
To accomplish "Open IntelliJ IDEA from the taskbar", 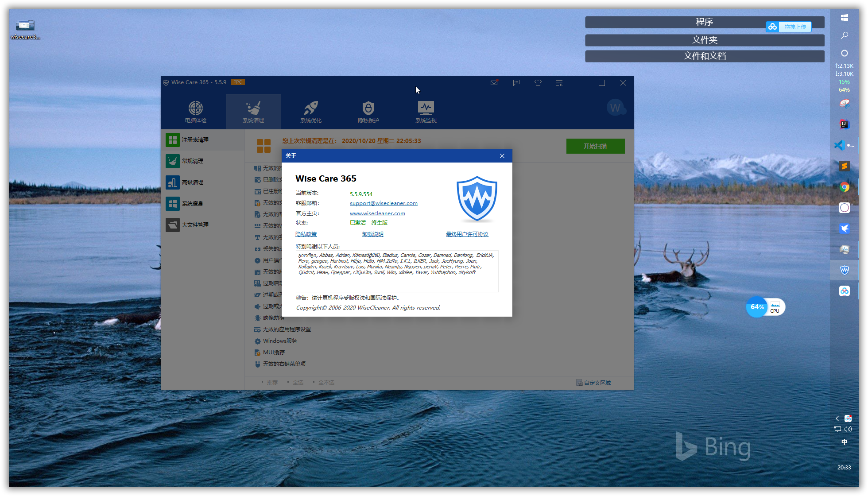I will [x=845, y=124].
